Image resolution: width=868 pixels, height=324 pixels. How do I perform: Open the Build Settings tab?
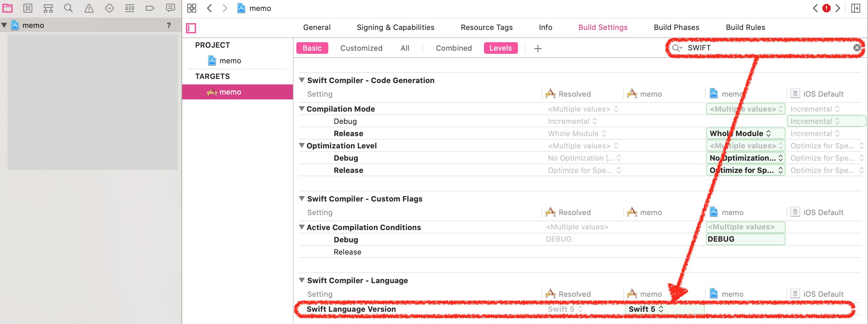click(x=603, y=27)
